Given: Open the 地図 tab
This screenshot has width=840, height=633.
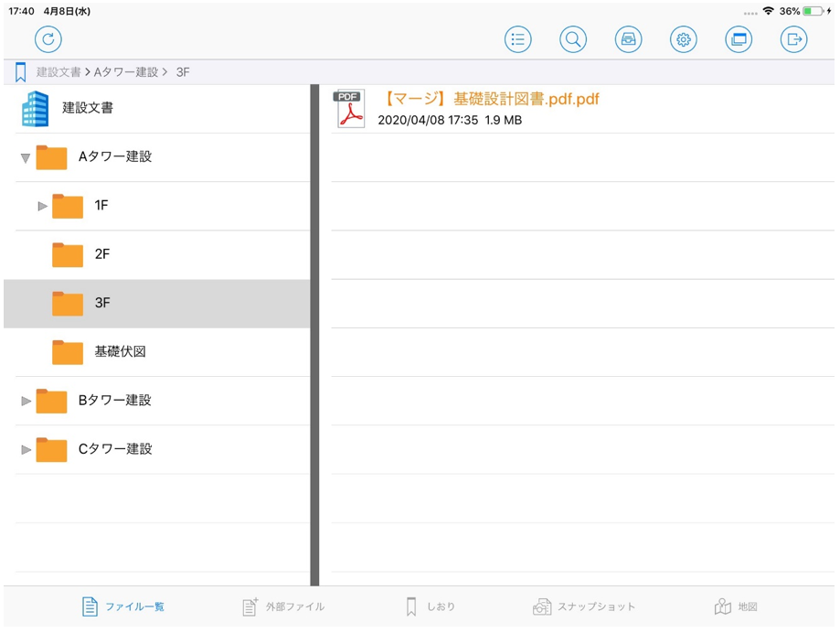Looking at the screenshot, I should 736,606.
